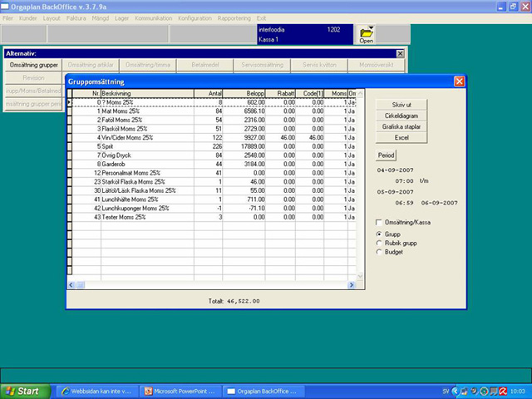Select the Garderob row
This screenshot has height=399, width=532.
214,164
